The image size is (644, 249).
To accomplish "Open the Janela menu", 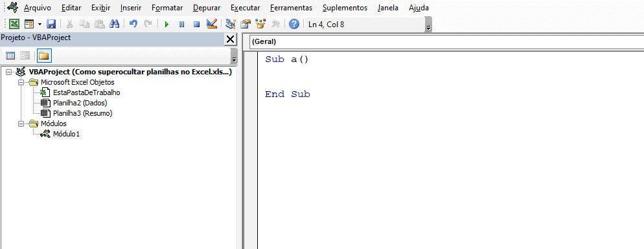I will point(387,8).
